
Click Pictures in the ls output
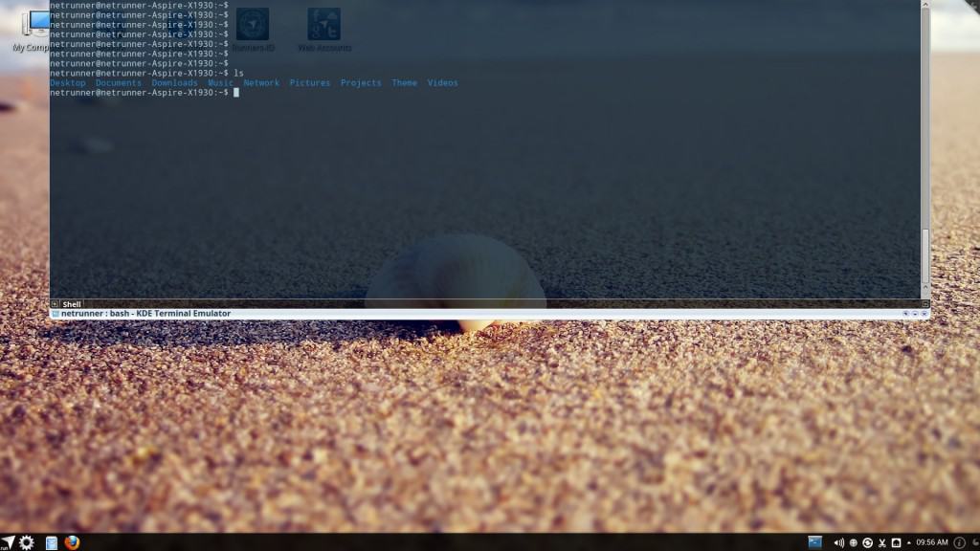[x=309, y=82]
